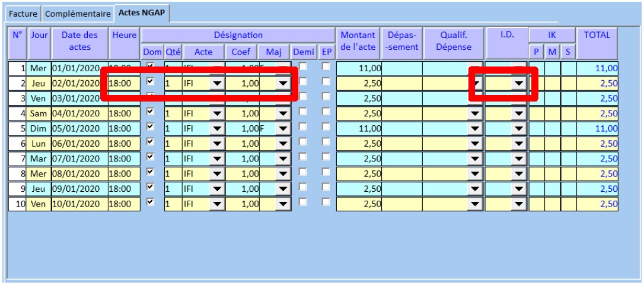Image resolution: width=644 pixels, height=285 pixels.
Task: Toggle Dom checkbox for 06/01/2020 row
Action: click(150, 141)
